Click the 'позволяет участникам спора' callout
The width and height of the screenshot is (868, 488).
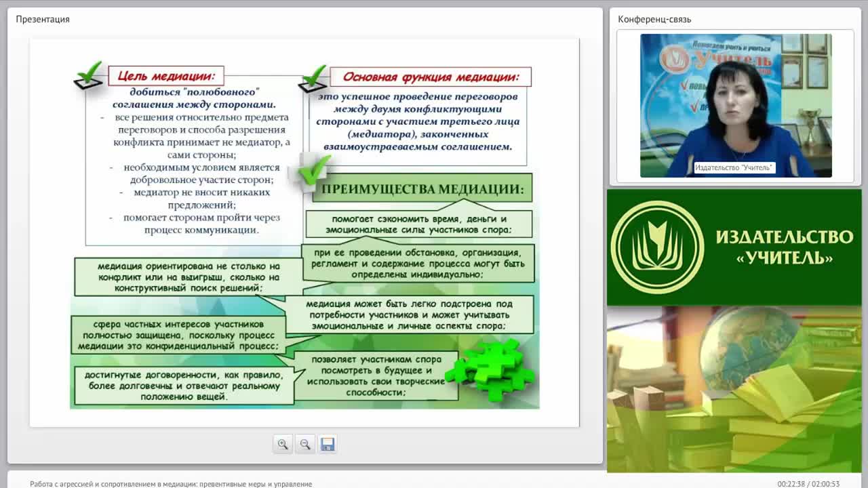(376, 376)
